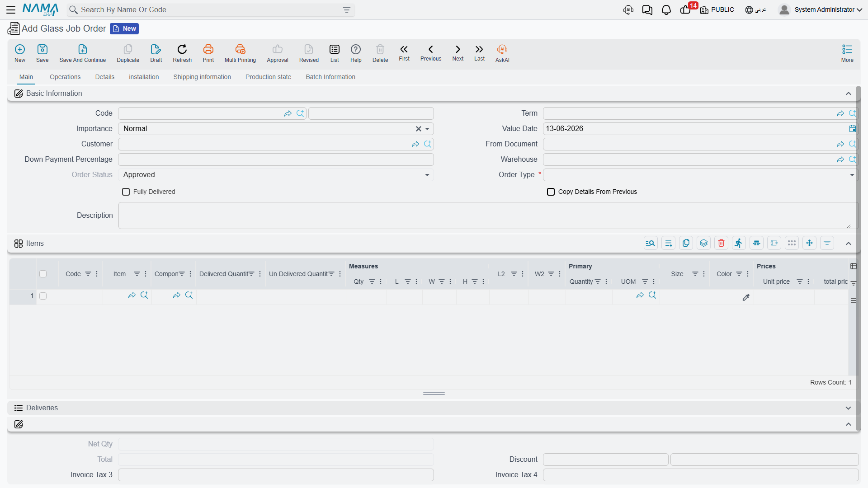Image resolution: width=868 pixels, height=488 pixels.
Task: Refresh the job order form
Action: tap(182, 53)
